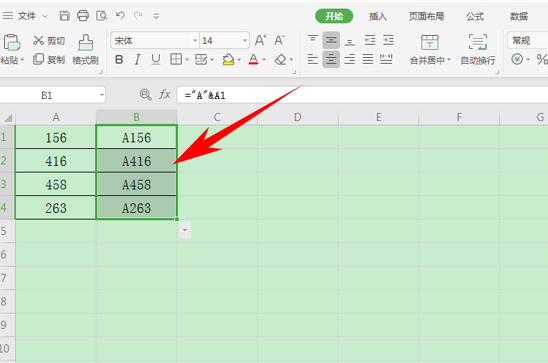548x363 pixels.
Task: Select the Format Painter (格式刷) tool
Action: (85, 49)
